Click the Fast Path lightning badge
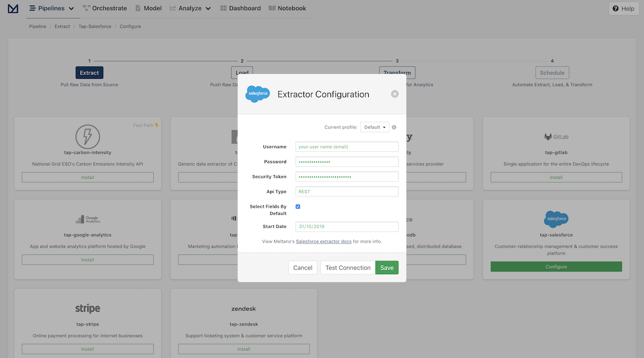The image size is (644, 358). coord(146,125)
